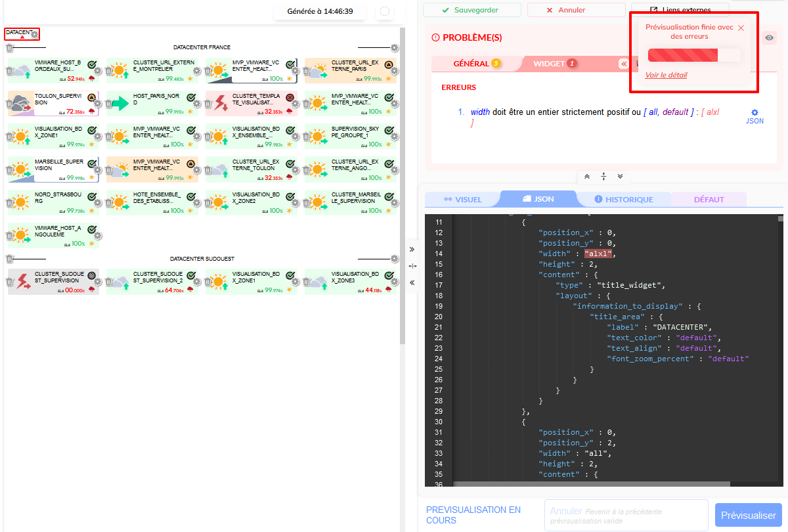Dismiss the preview error notification
Image resolution: width=788 pixels, height=532 pixels.
click(741, 28)
